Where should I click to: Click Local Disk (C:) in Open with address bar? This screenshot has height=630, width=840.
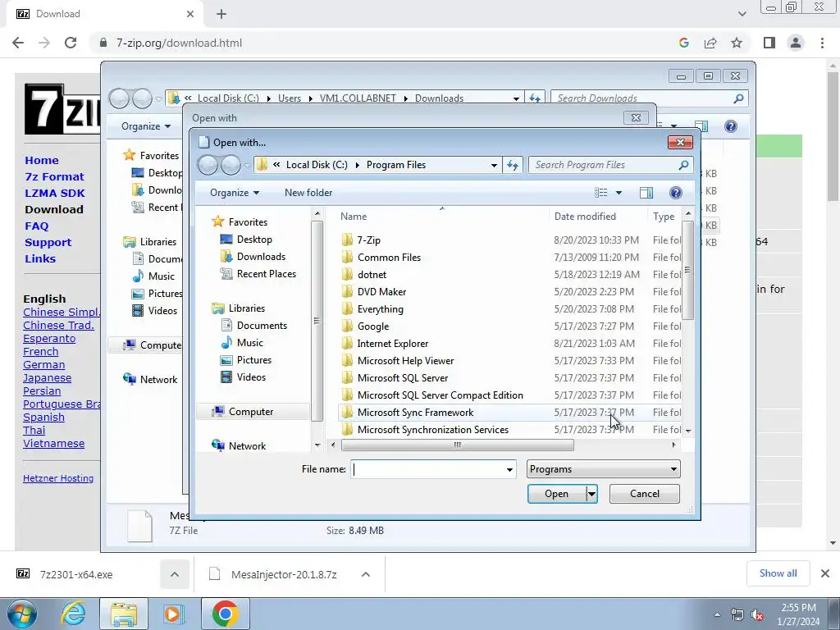317,165
